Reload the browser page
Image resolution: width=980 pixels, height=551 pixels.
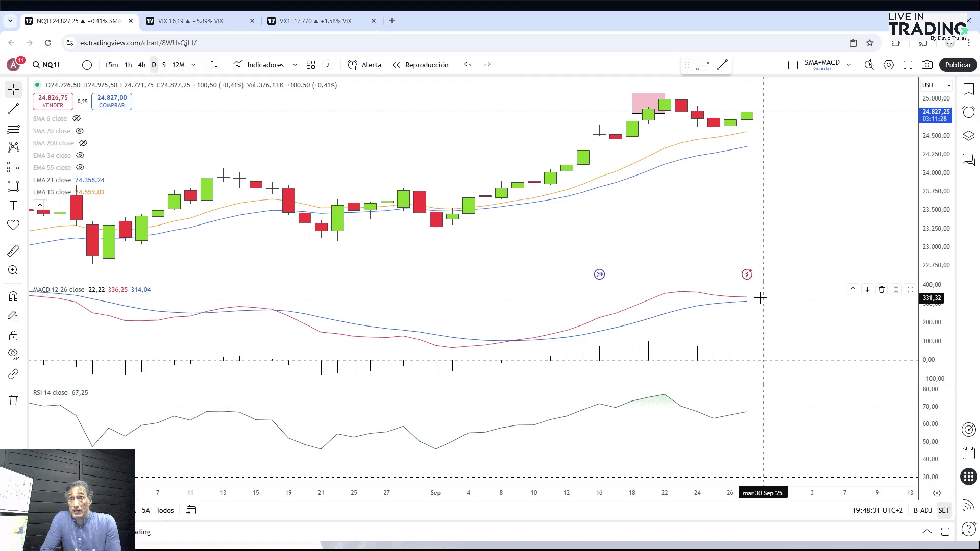(48, 43)
